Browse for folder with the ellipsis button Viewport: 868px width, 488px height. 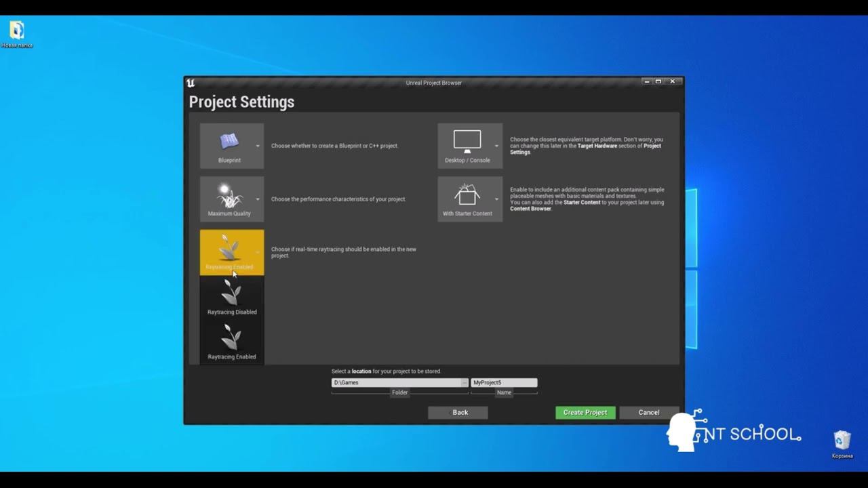pos(465,382)
